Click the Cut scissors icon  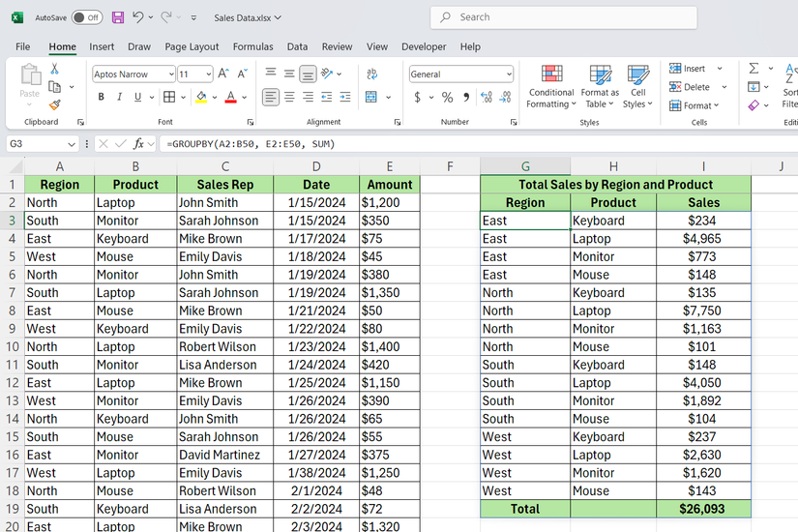(55, 69)
